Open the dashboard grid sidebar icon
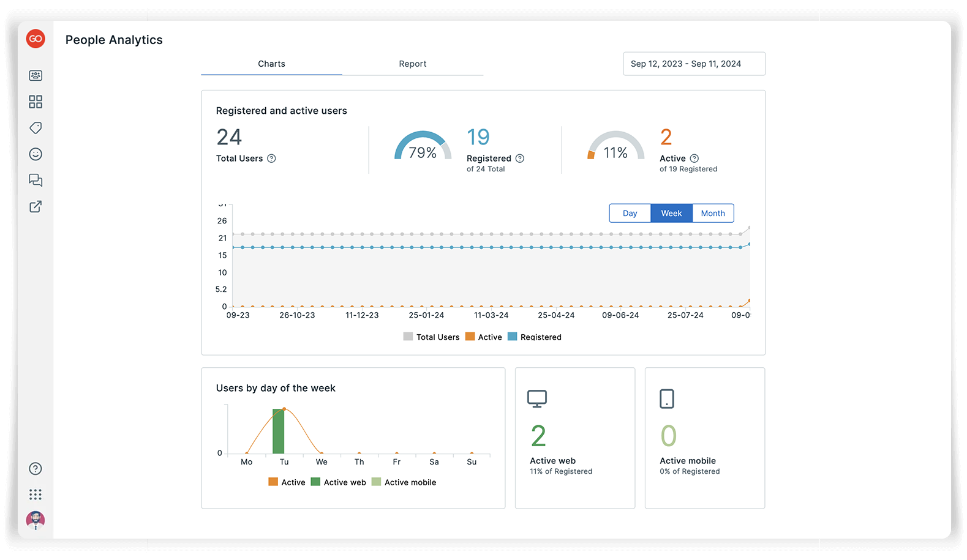The width and height of the screenshot is (967, 560). click(36, 102)
